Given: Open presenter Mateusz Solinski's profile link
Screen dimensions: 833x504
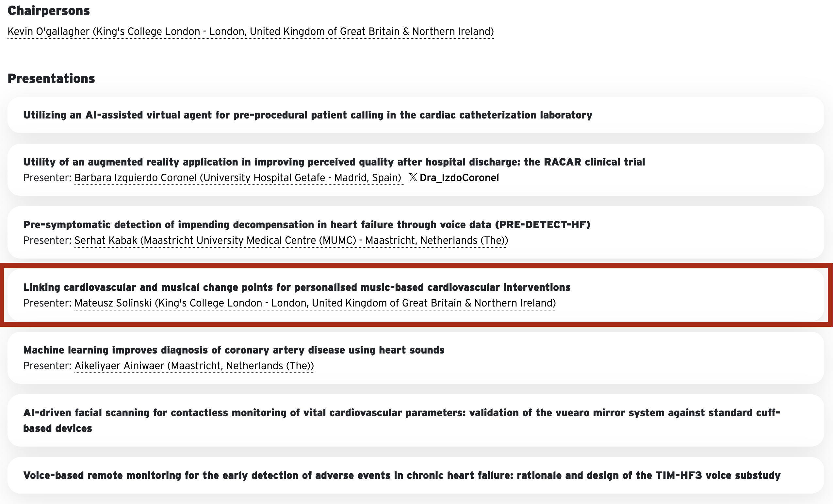Looking at the screenshot, I should [315, 303].
